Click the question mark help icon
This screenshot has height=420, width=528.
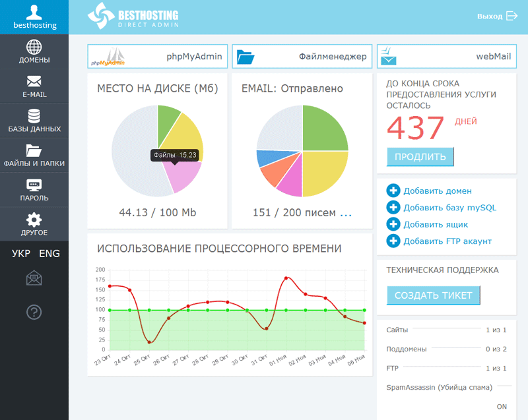pos(34,313)
